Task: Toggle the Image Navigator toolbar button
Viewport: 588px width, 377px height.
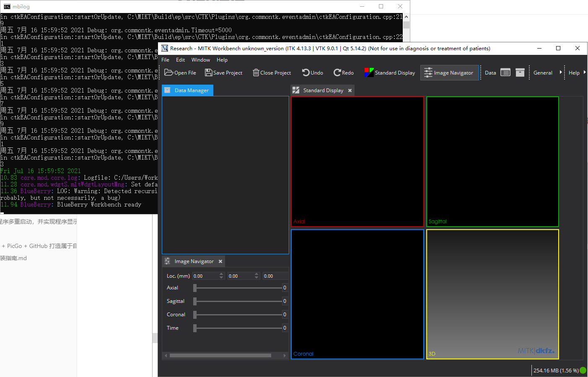Action: click(449, 72)
